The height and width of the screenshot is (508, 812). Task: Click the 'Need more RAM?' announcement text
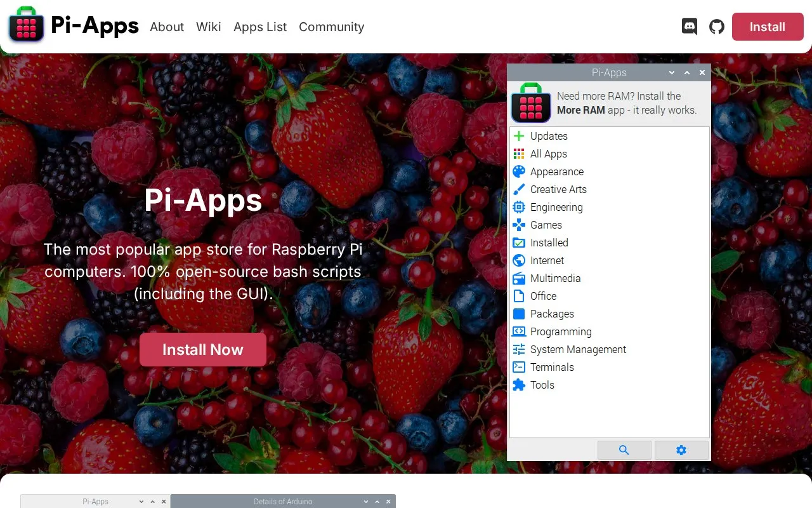coord(627,103)
